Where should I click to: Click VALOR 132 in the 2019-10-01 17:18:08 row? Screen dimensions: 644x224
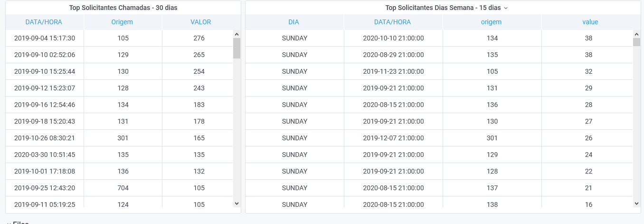[199, 171]
